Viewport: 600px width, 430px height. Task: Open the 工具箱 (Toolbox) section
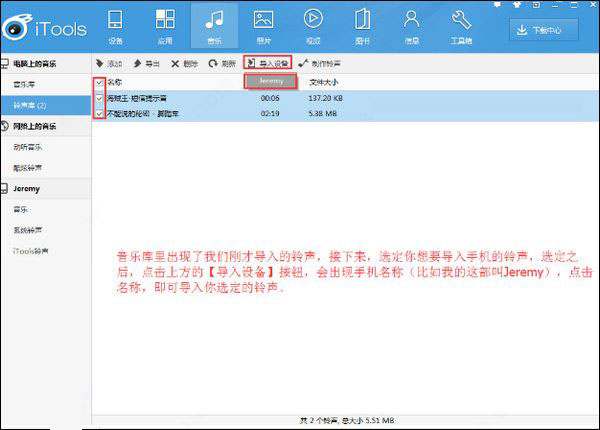click(x=461, y=26)
